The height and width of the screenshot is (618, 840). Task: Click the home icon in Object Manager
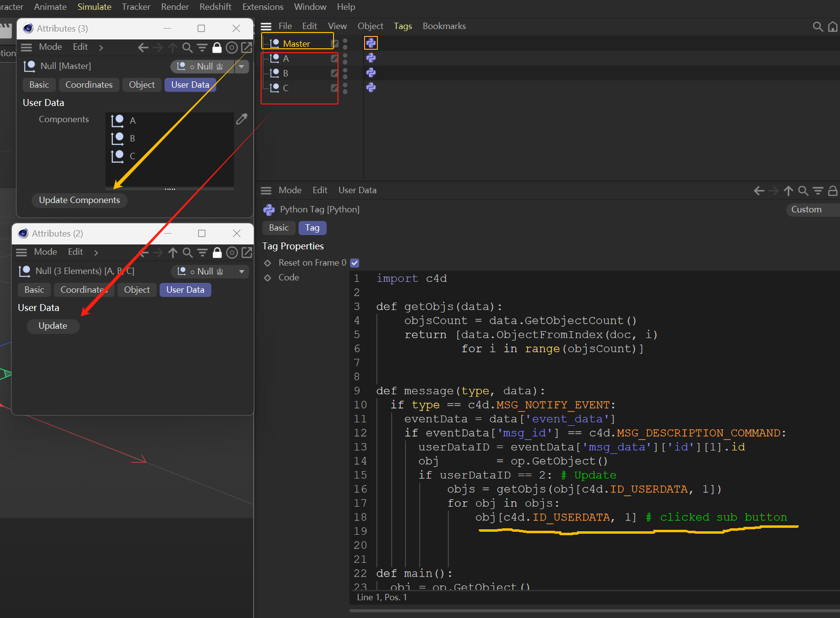coord(833,27)
